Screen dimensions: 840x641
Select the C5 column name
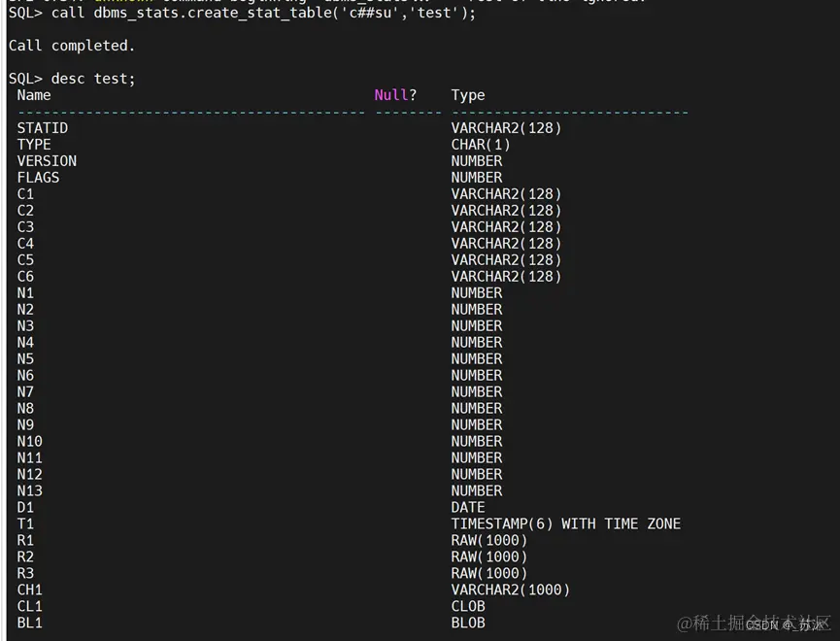pos(25,260)
